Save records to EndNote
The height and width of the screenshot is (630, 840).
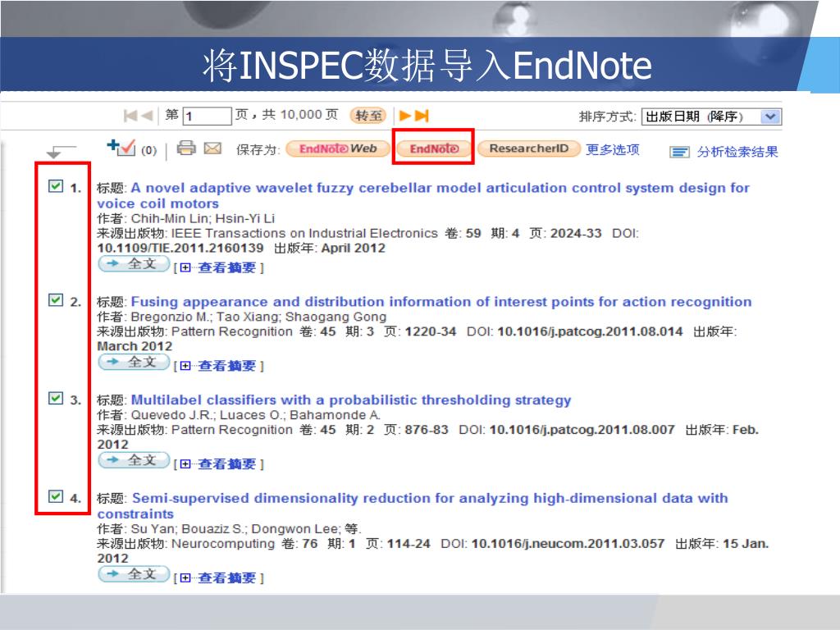434,149
